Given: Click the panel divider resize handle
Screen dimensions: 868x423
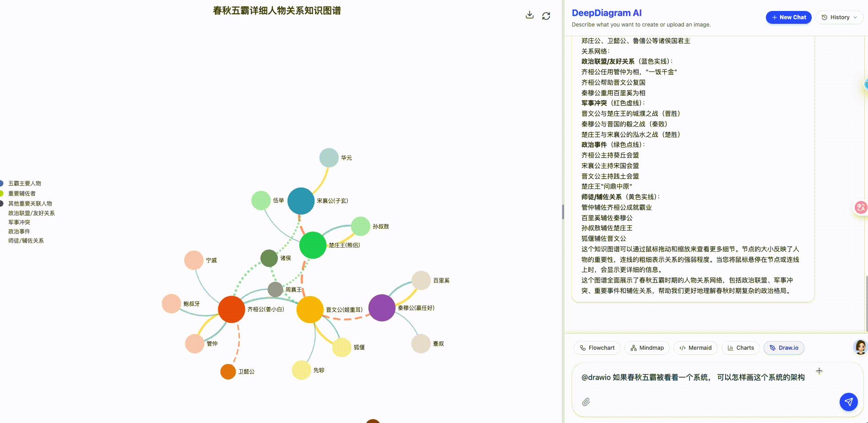Looking at the screenshot, I should click(563, 212).
